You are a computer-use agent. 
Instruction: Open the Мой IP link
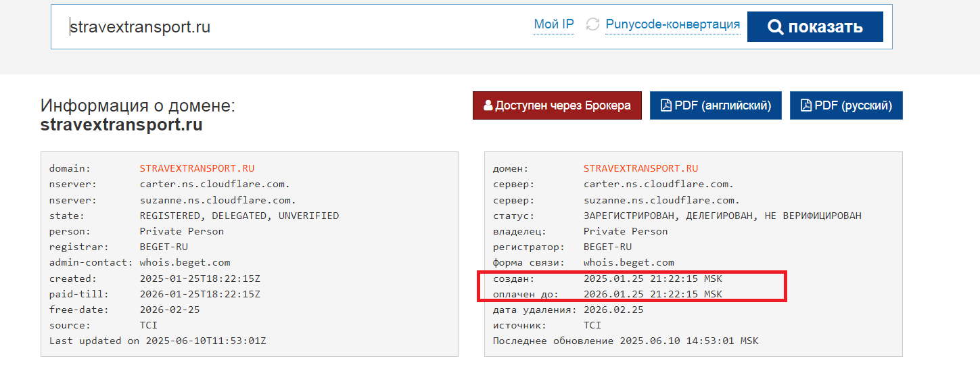554,25
